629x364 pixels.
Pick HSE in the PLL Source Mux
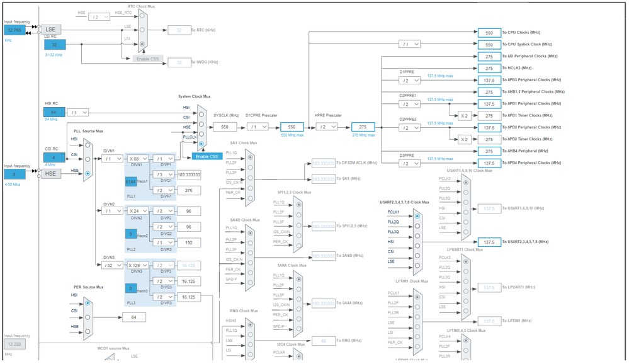[88, 173]
